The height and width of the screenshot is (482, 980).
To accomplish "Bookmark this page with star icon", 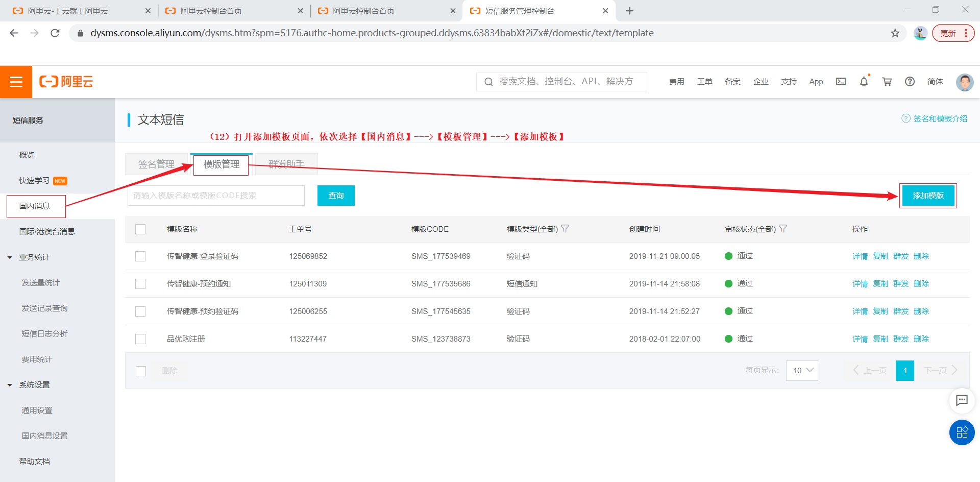I will 895,33.
